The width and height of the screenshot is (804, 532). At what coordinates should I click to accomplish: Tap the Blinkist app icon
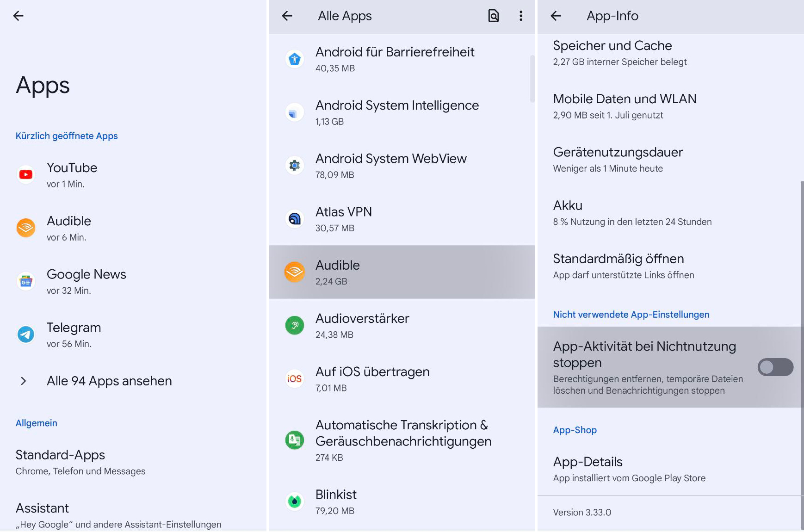pos(295,501)
